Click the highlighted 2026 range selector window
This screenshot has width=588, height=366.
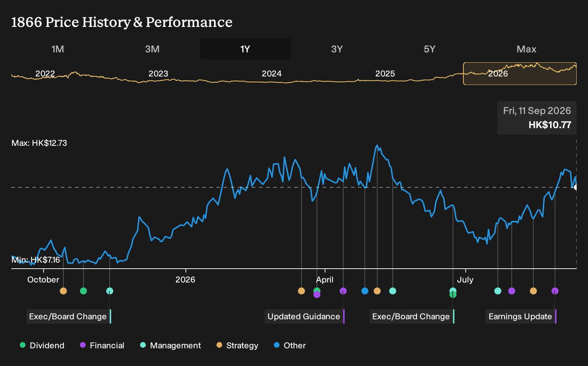pos(520,74)
